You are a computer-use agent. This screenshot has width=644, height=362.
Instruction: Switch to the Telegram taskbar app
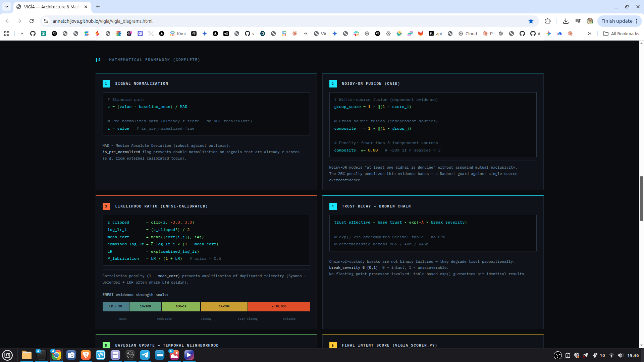pos(145,355)
